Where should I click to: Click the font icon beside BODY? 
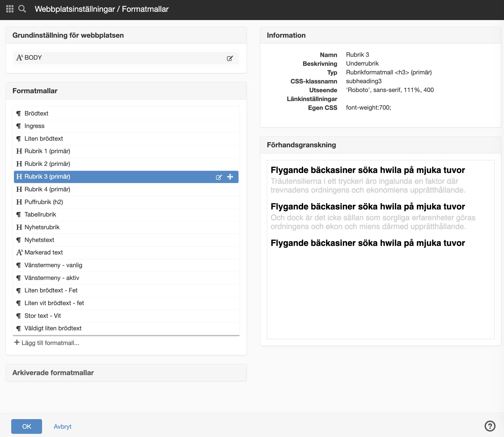(20, 57)
